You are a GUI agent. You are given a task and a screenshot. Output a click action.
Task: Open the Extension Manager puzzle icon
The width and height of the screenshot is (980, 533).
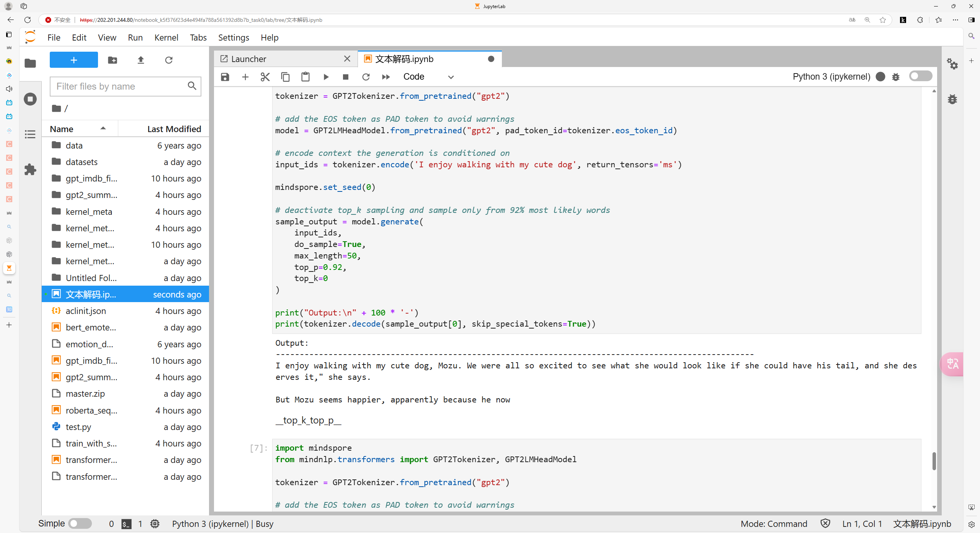pos(30,170)
